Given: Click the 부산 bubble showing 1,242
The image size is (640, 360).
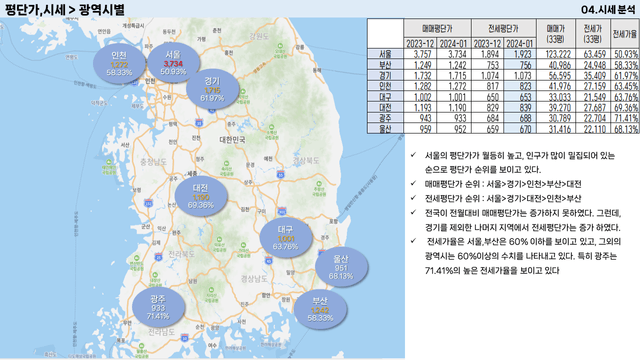Looking at the screenshot, I should tap(320, 309).
